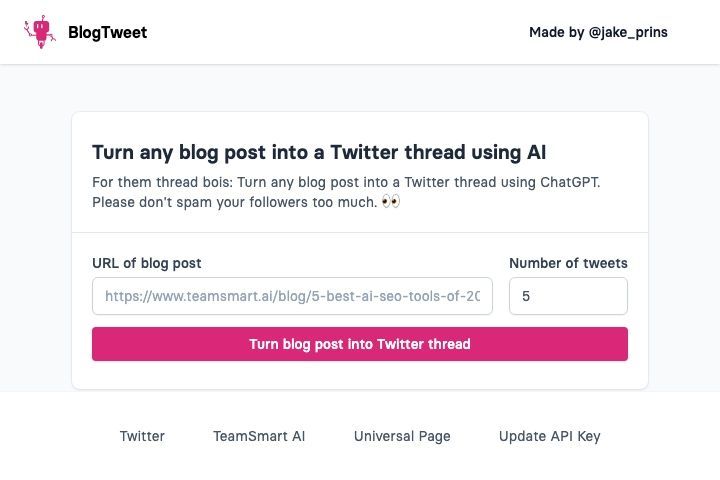Click the "AI" at the end of heading
This screenshot has width=720, height=480.
536,152
